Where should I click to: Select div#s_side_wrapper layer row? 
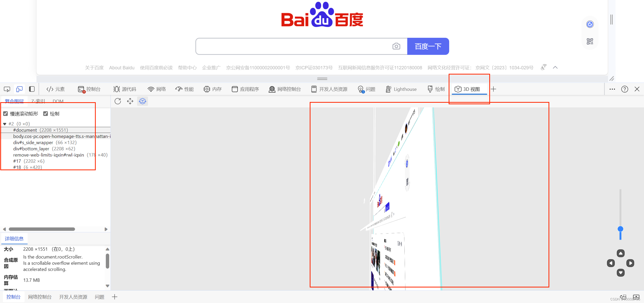55,143
